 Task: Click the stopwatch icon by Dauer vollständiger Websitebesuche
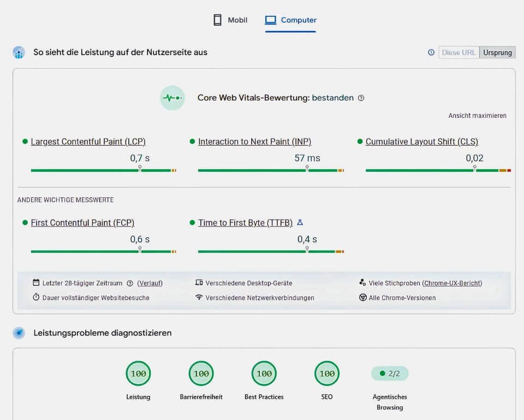(36, 297)
